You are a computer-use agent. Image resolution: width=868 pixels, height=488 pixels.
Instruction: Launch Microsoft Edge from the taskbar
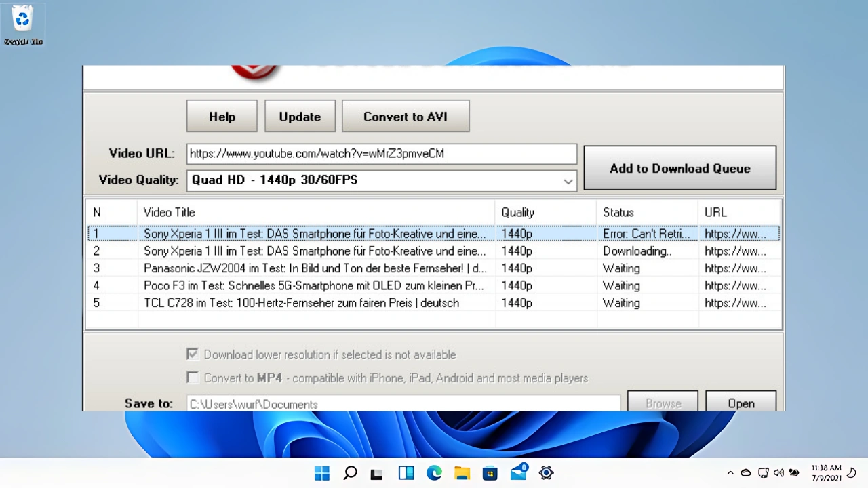[x=434, y=473]
